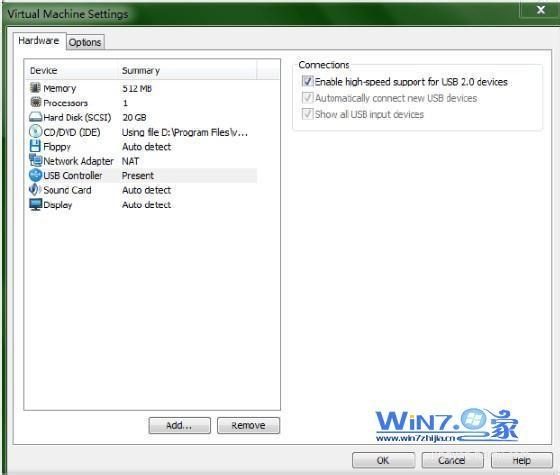
Task: Sort list by Summary column header
Action: 187,70
